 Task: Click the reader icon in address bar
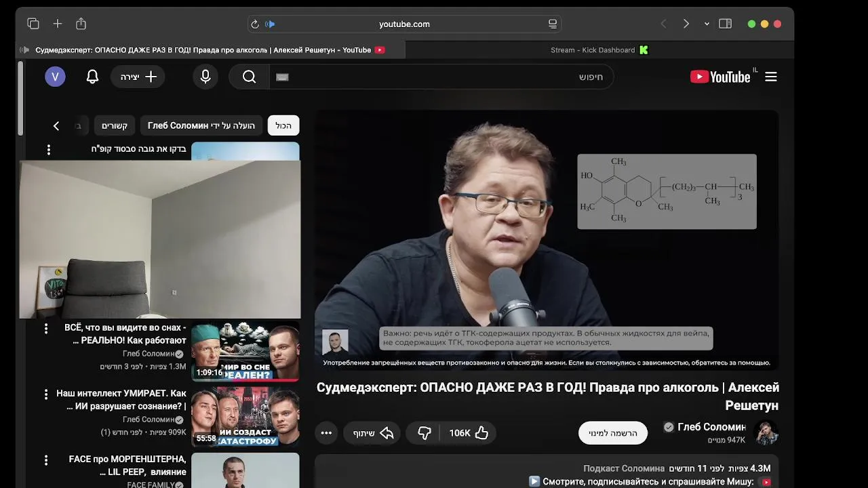click(553, 24)
